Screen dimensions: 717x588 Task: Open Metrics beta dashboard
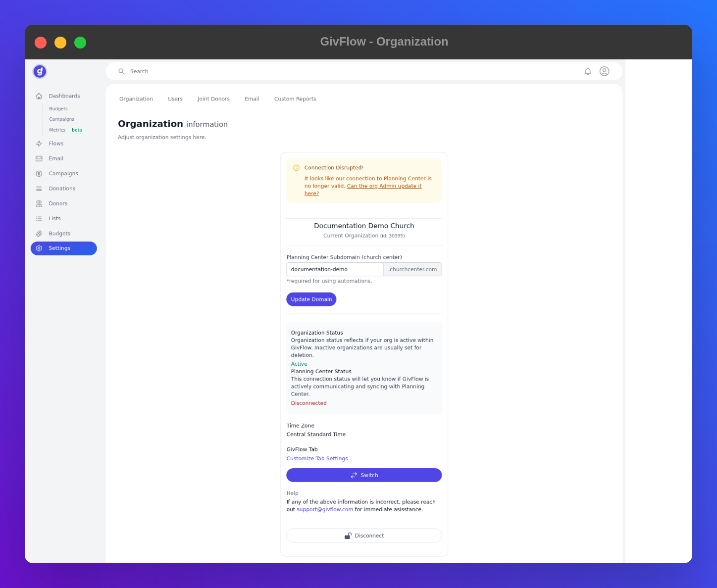(57, 130)
